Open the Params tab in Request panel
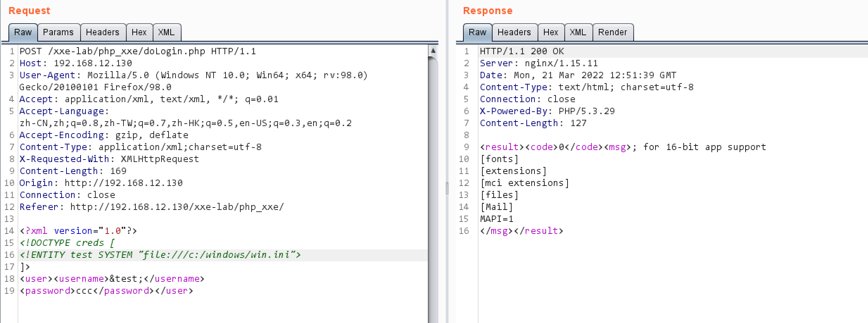The image size is (868, 323). [x=58, y=32]
